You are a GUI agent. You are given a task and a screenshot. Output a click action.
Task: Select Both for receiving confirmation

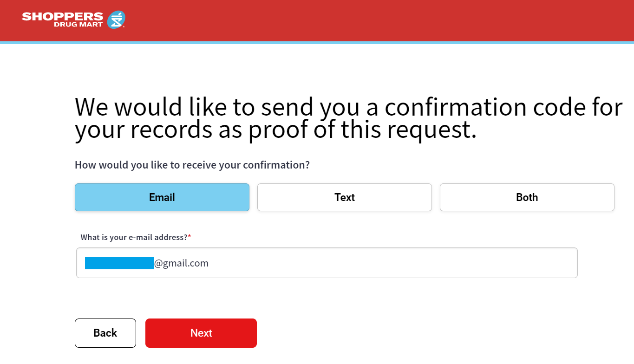pos(527,197)
